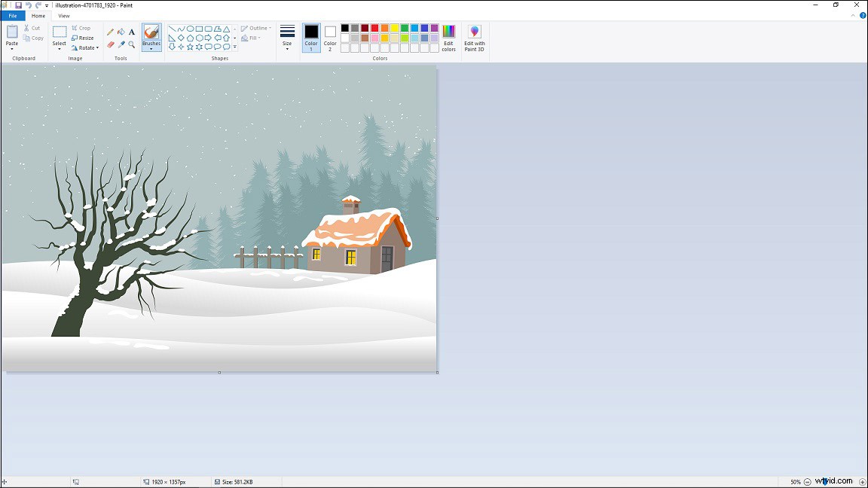Open the File menu
Viewport: 868px width, 488px height.
(13, 16)
